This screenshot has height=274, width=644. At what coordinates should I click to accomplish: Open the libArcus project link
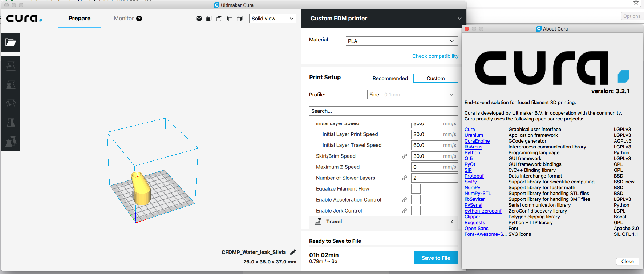[473, 147]
